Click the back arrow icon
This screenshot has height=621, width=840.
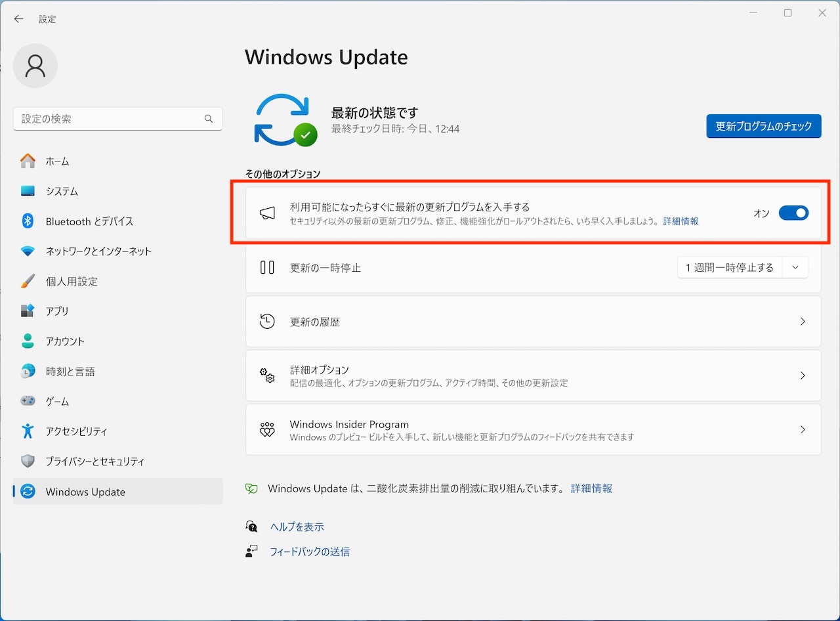click(18, 19)
